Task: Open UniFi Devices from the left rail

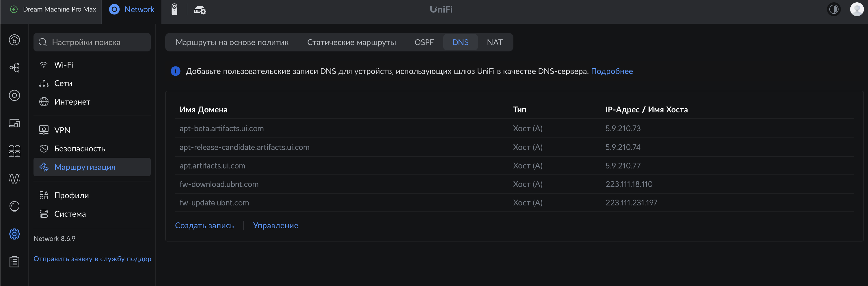Action: tap(14, 95)
